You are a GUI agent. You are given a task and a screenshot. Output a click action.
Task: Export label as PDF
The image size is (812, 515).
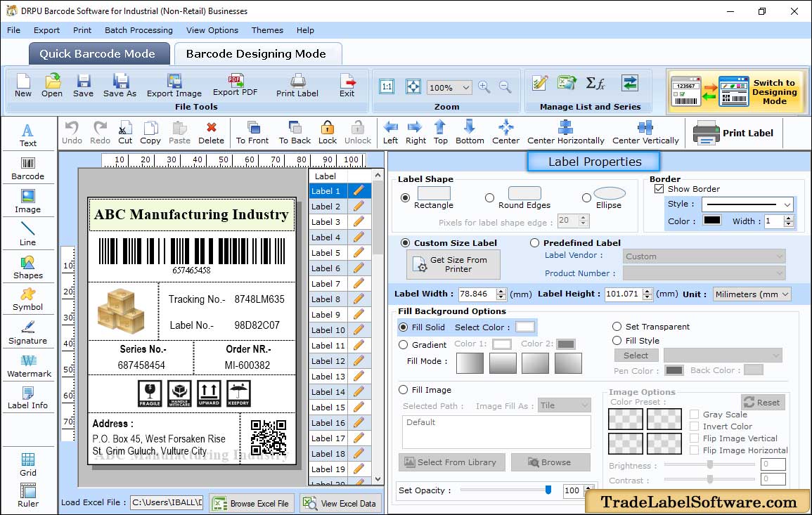[235, 86]
